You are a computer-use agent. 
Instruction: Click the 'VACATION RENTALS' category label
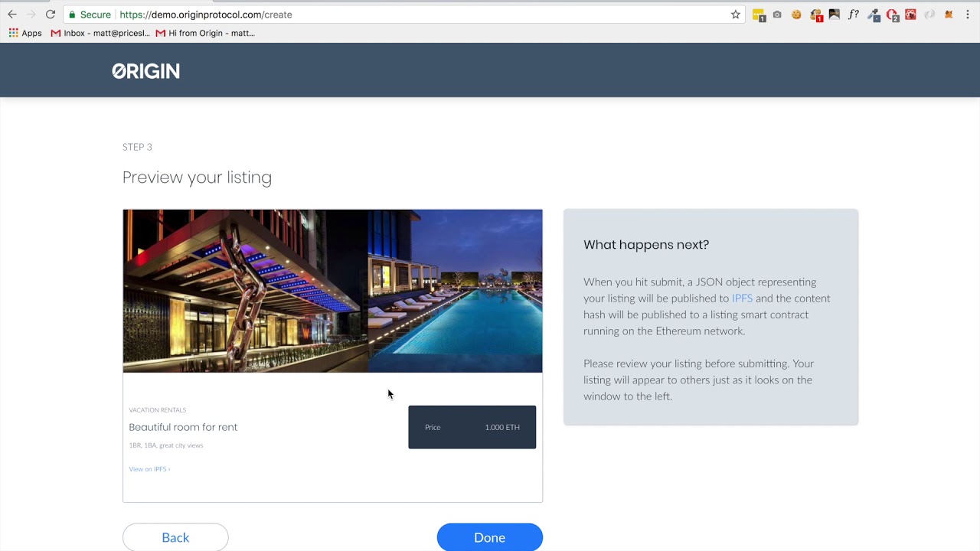(158, 410)
